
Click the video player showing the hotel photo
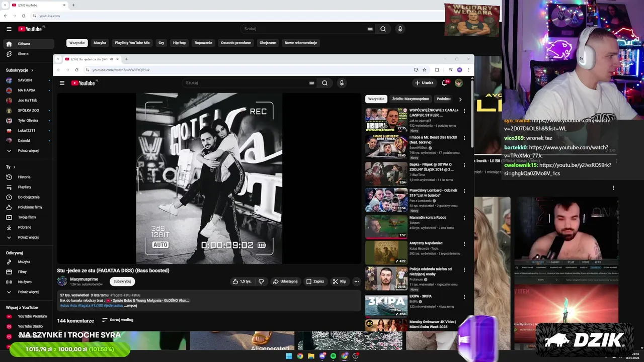pos(209,178)
